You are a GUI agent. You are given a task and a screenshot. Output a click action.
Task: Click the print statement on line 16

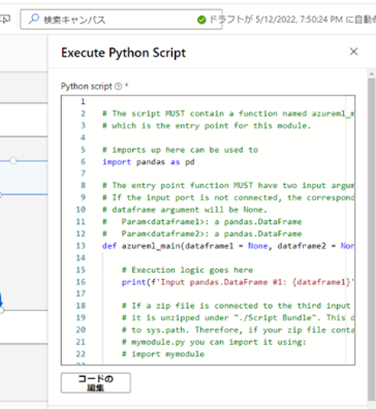[237, 282]
